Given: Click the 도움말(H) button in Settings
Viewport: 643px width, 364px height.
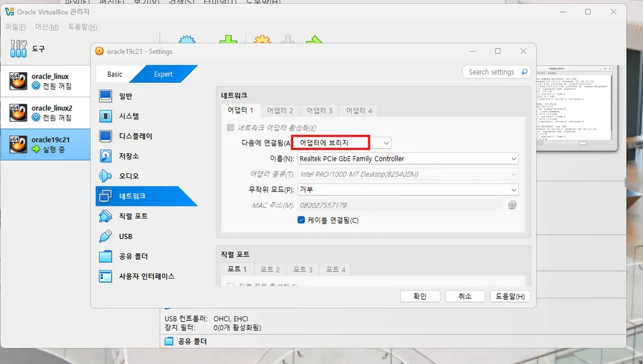Looking at the screenshot, I should click(x=510, y=296).
